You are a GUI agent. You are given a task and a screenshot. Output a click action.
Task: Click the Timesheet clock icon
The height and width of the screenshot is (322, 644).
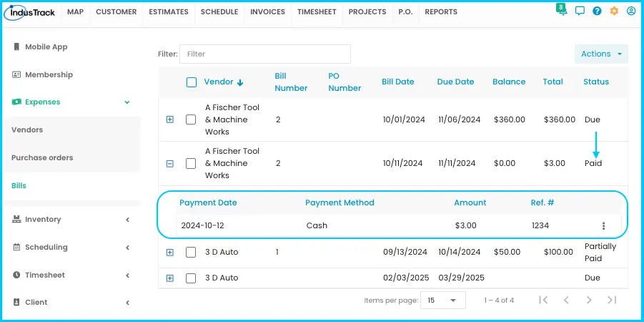pyautogui.click(x=16, y=275)
